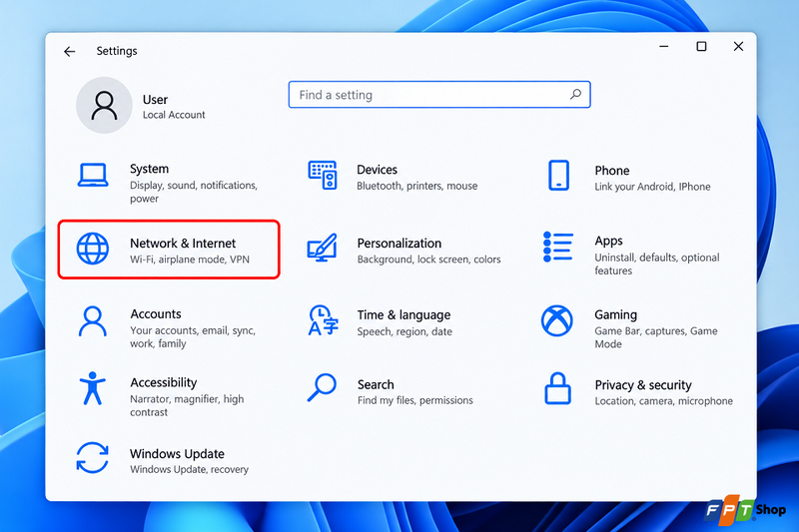Screen dimensions: 799x532
Task: Click the Network & Internet globe icon
Action: pos(93,249)
